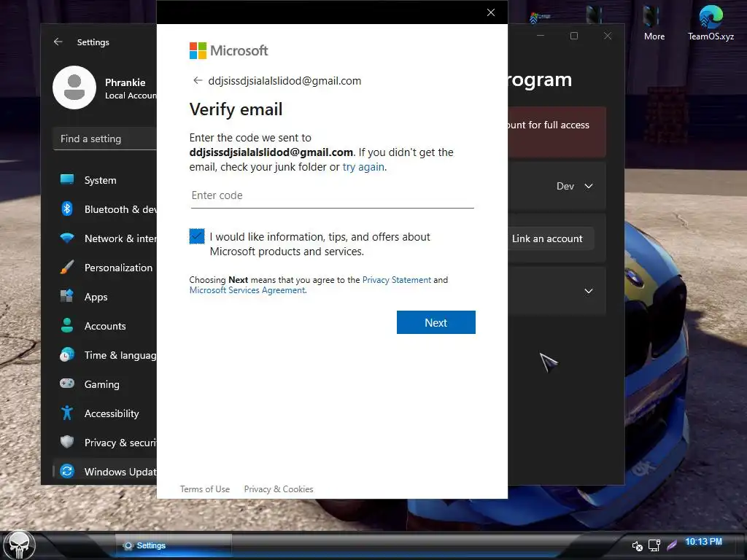Click the Find a setting search box
Image resolution: width=747 pixels, height=560 pixels.
(x=105, y=139)
